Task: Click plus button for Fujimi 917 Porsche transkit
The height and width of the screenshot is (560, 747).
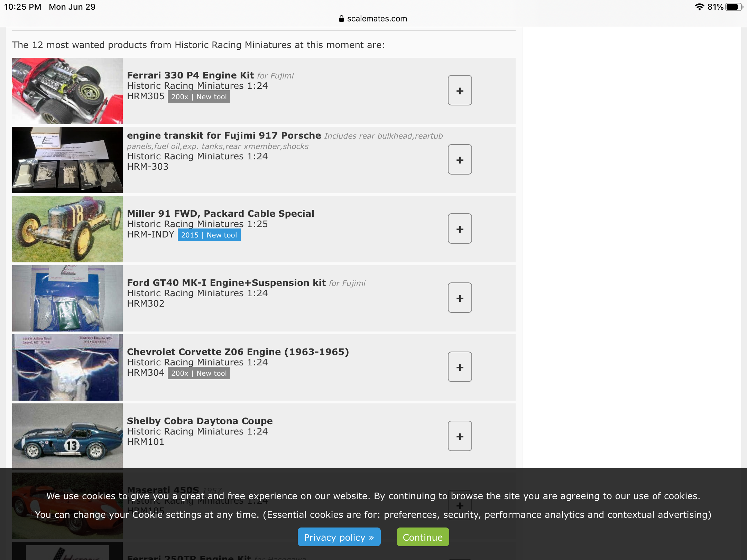Action: point(460,160)
